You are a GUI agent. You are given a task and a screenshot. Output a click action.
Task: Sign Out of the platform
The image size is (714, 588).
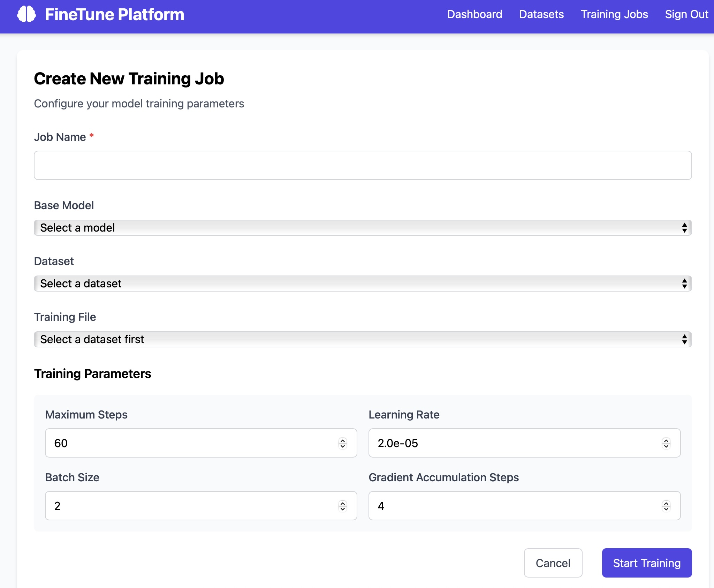pos(686,15)
